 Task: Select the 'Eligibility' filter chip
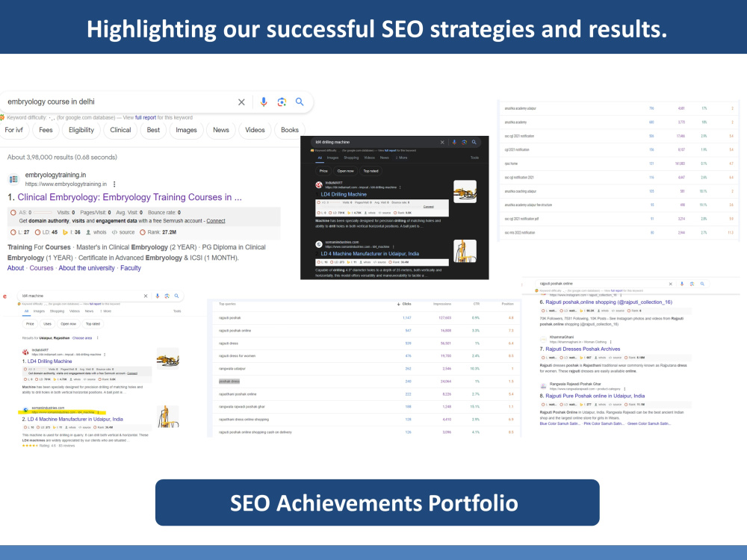pyautogui.click(x=81, y=130)
